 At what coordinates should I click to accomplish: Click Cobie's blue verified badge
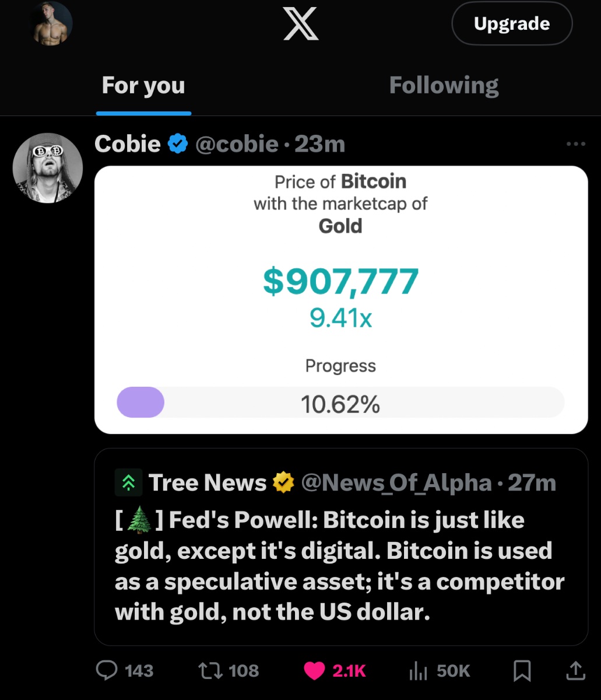pyautogui.click(x=178, y=143)
